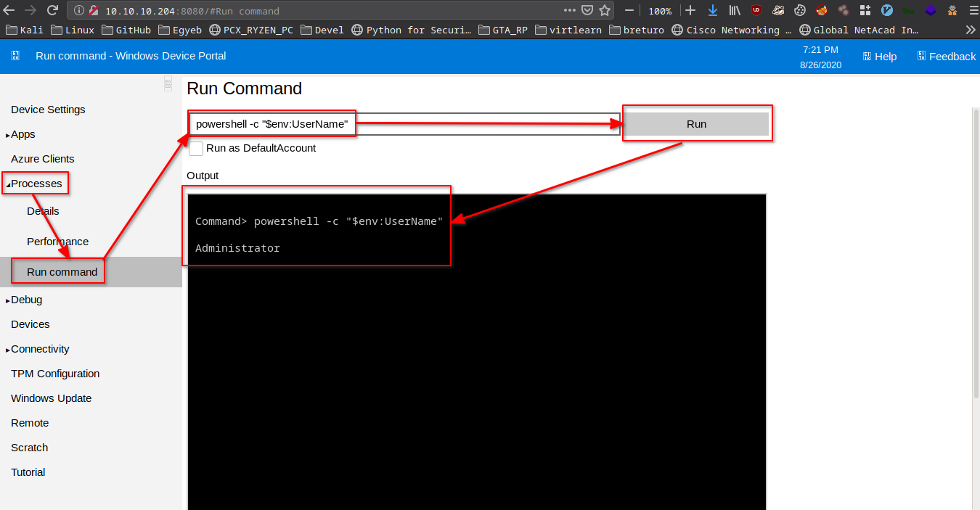Expand the Connectivity section
Viewport: 980px width, 510px height.
click(x=7, y=350)
